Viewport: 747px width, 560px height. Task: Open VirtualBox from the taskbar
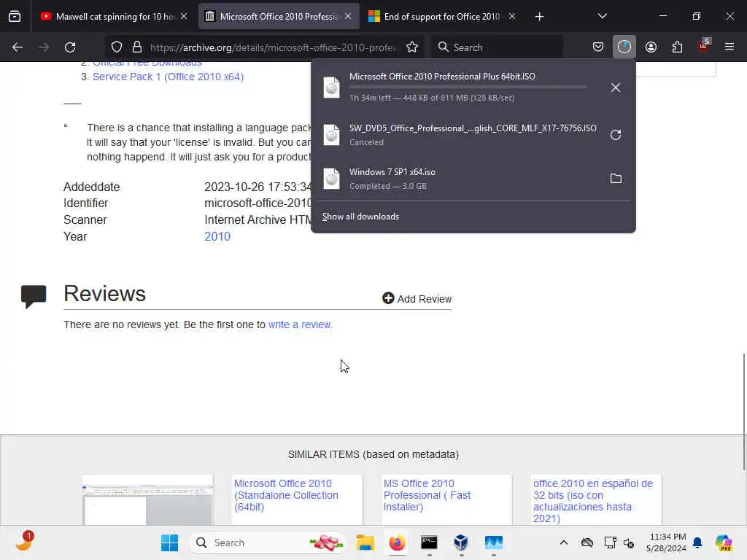(x=461, y=542)
